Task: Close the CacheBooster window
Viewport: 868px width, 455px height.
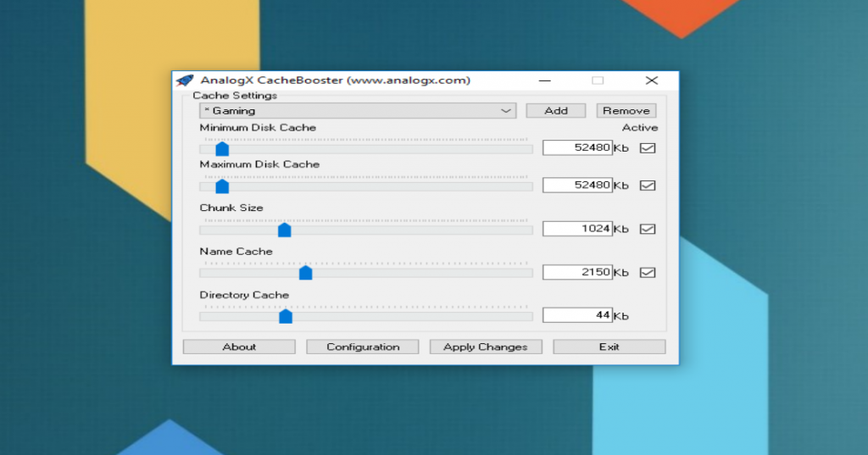Action: click(652, 80)
